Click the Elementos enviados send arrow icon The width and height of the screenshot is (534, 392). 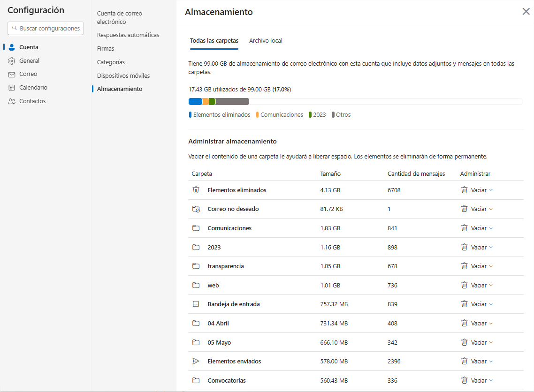pyautogui.click(x=196, y=362)
